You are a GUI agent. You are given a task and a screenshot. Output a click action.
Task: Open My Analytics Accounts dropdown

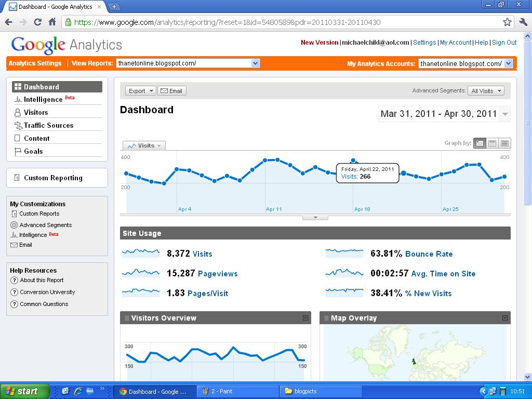465,63
